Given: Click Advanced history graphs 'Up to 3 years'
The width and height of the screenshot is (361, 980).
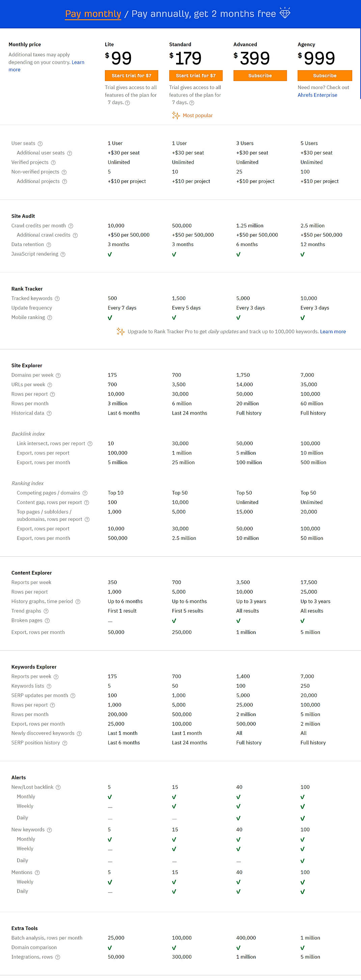Looking at the screenshot, I should pyautogui.click(x=251, y=602).
